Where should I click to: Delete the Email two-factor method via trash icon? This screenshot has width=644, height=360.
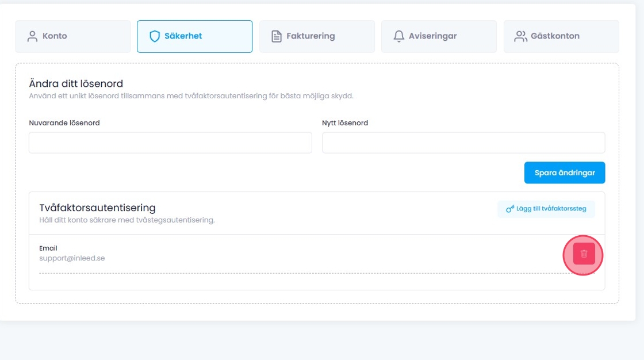(584, 254)
